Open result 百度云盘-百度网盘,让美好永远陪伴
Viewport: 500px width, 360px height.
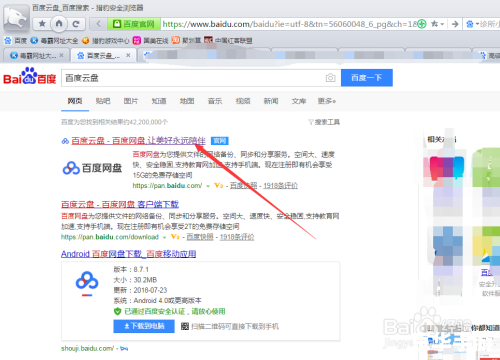point(138,141)
